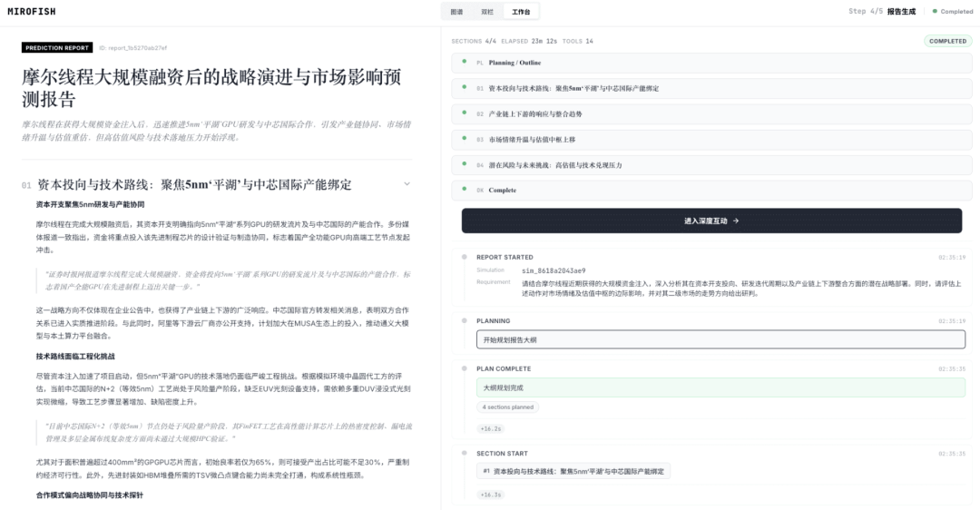Click the +16.2s timing chip

coord(491,428)
